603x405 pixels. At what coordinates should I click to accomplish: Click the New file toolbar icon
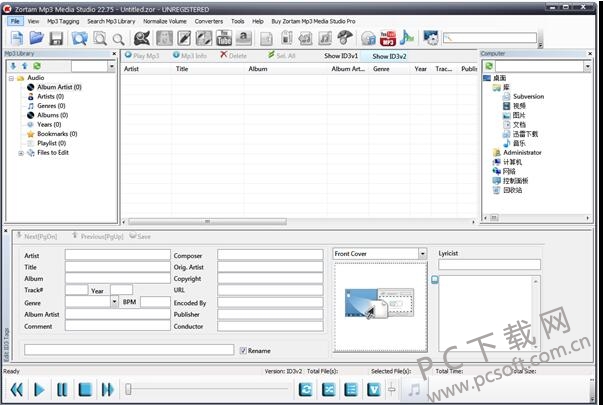[x=17, y=38]
